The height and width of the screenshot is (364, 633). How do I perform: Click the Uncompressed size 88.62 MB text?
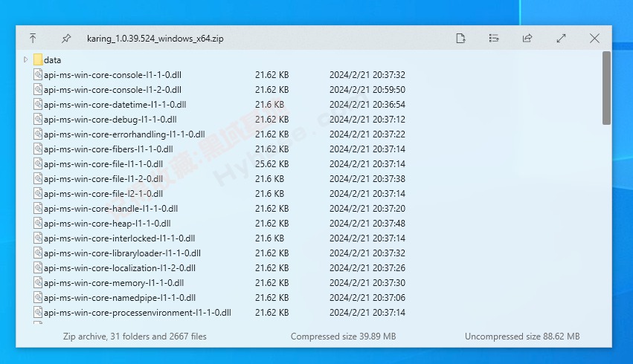pyautogui.click(x=522, y=337)
